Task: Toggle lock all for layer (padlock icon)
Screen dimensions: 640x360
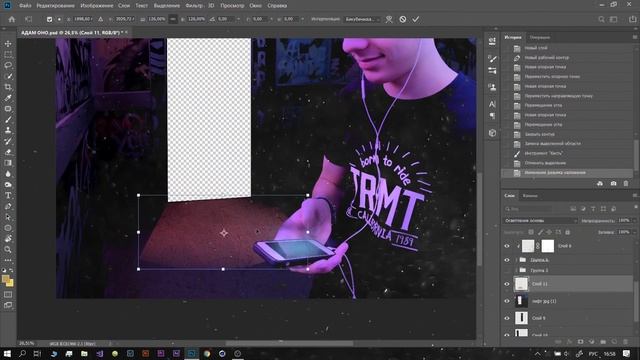Action: (567, 232)
